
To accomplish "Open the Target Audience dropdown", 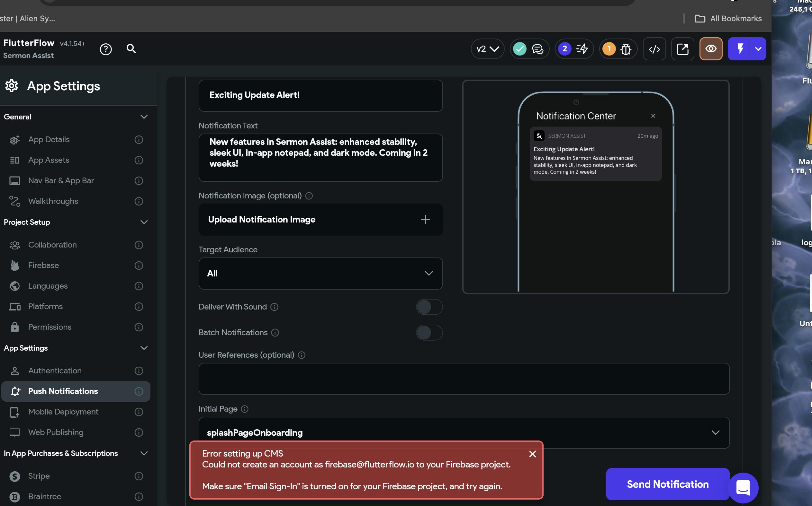I will tap(320, 274).
